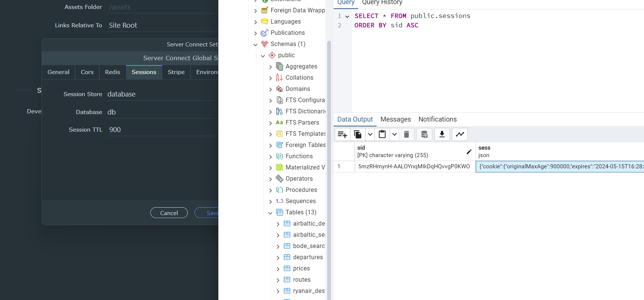Click the Assets Folder input field
The image size is (644, 300).
coord(163,7)
